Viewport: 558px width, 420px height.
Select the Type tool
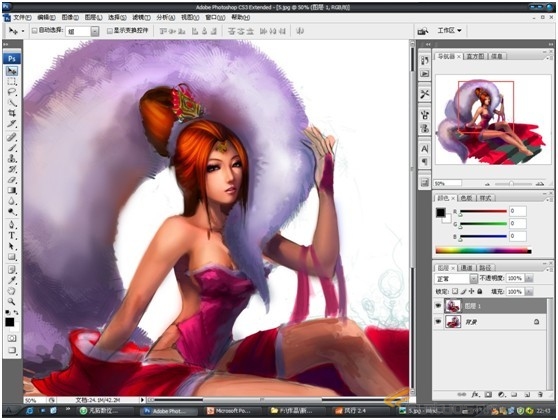[12, 235]
